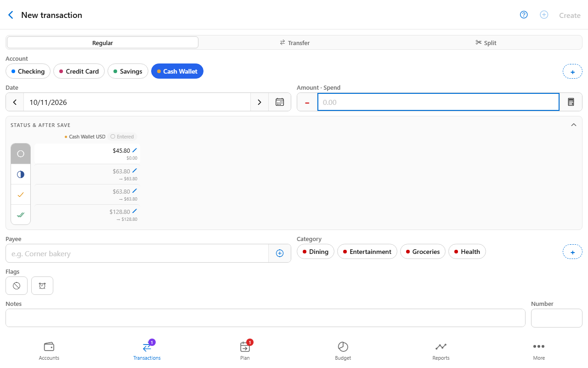The height and width of the screenshot is (368, 588).
Task: Select the Checking account chip
Action: click(28, 71)
